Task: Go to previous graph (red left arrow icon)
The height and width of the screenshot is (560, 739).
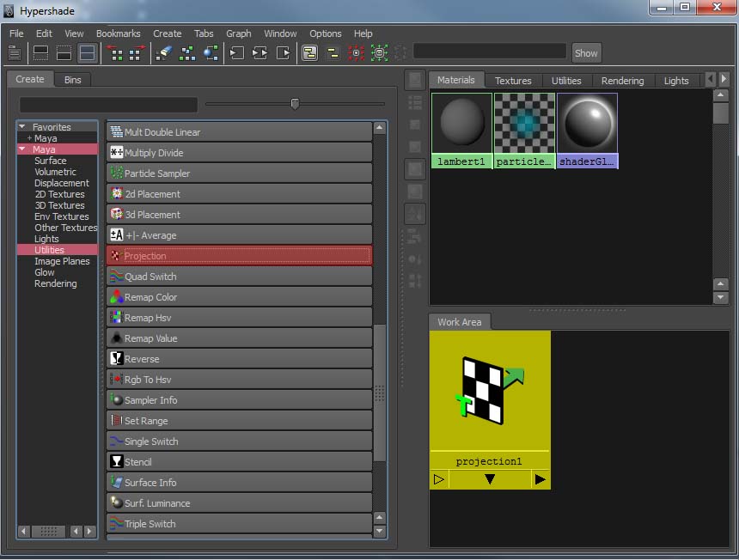Action: [114, 52]
